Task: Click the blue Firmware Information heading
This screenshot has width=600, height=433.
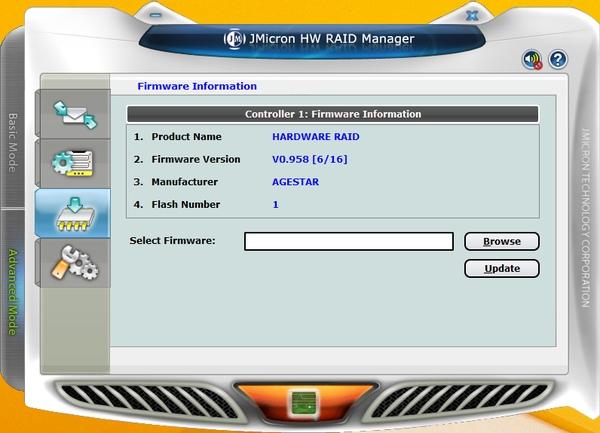Action: pos(197,86)
